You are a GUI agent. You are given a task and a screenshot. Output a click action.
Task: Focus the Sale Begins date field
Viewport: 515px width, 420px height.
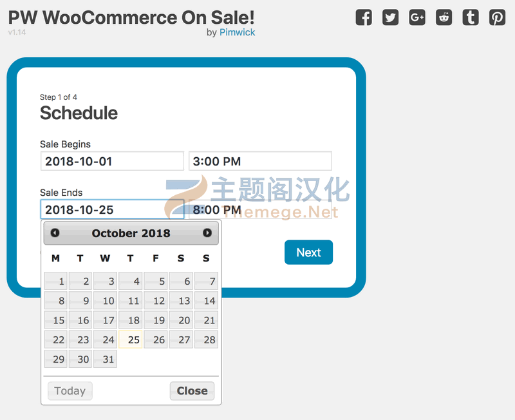(x=112, y=161)
